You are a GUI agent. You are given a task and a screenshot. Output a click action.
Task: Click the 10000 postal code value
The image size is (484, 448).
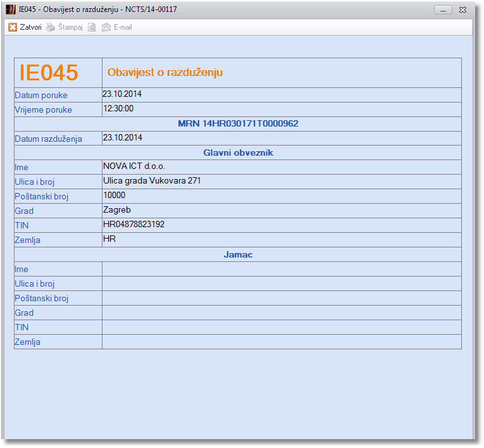click(115, 195)
